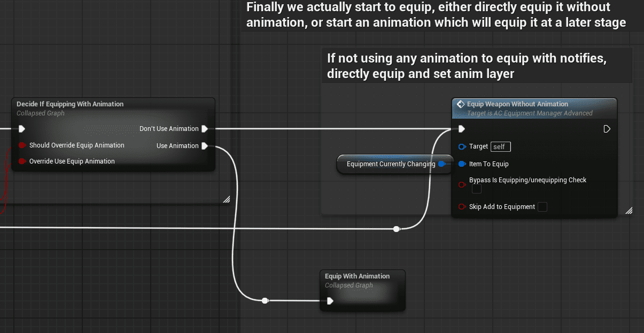Click the Item To Equip label
644x333 pixels.
(489, 164)
